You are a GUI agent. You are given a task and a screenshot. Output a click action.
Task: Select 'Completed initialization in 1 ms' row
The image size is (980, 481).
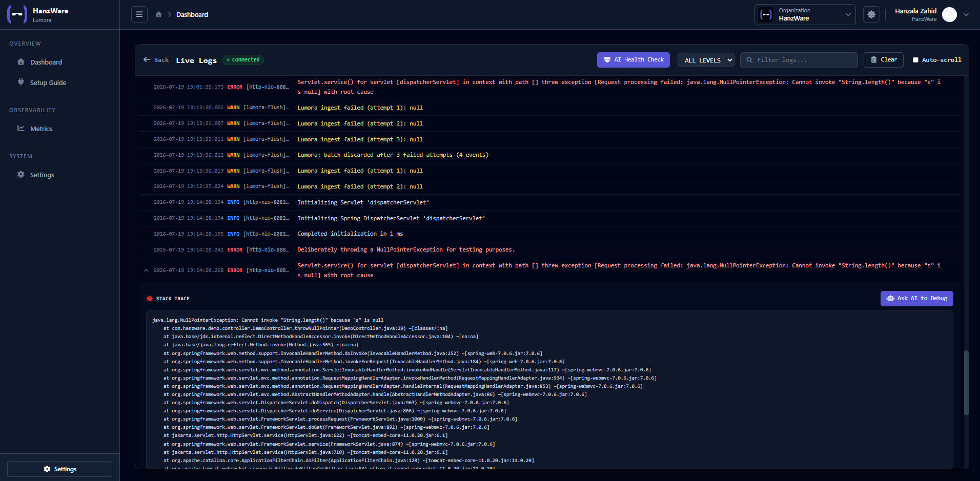(x=549, y=234)
